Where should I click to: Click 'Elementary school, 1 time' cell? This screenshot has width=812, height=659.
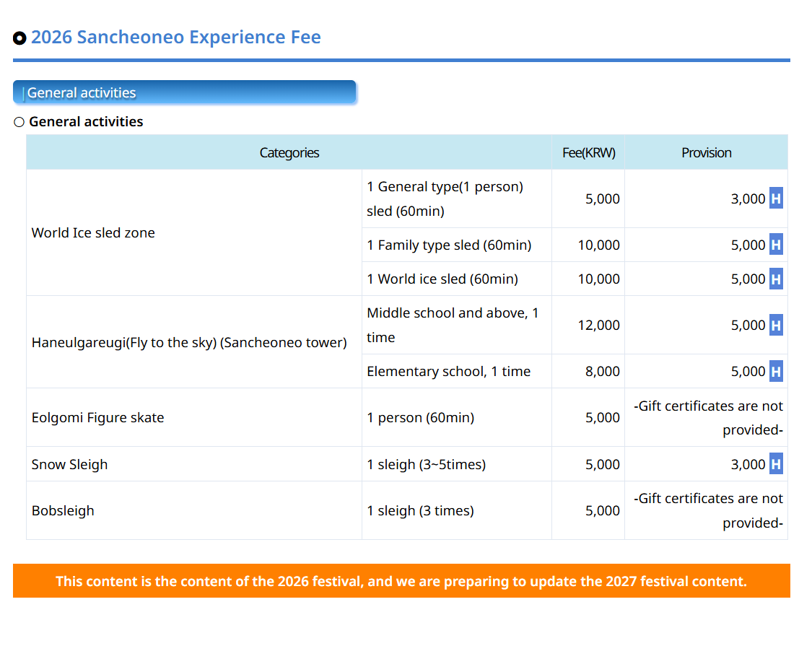457,371
